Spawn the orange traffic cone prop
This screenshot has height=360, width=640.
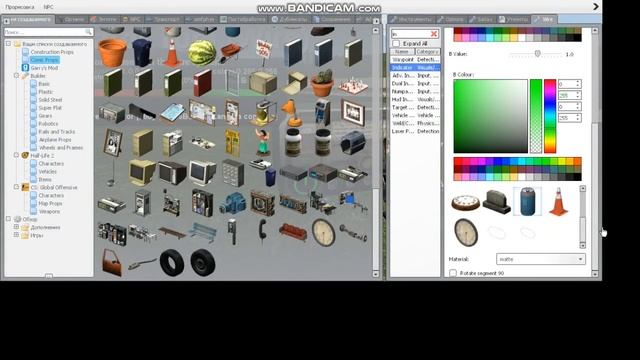[172, 53]
